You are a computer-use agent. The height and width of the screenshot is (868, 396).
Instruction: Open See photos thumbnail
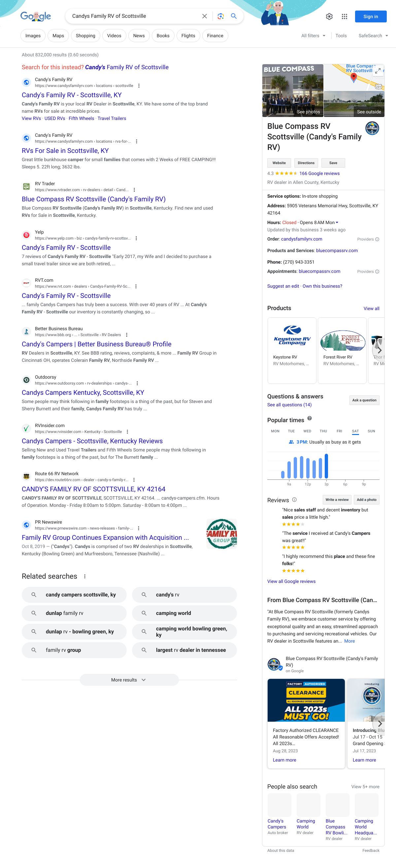[293, 90]
